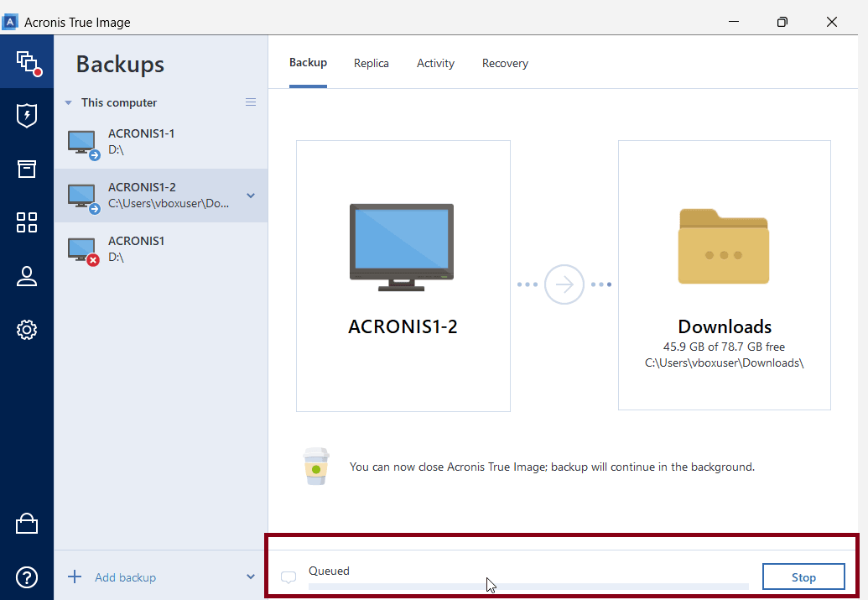
Task: Click the 45.9 GB of 78.7 GB free text
Action: pos(724,347)
